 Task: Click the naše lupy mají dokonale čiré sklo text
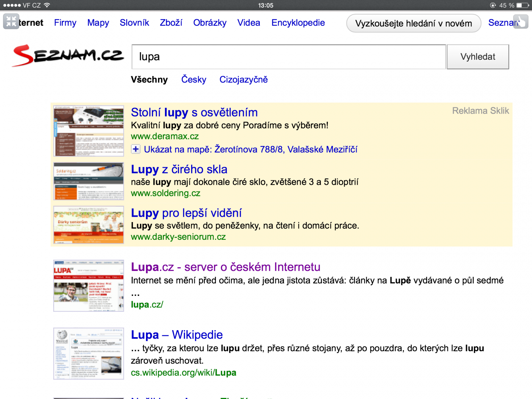pos(245,182)
